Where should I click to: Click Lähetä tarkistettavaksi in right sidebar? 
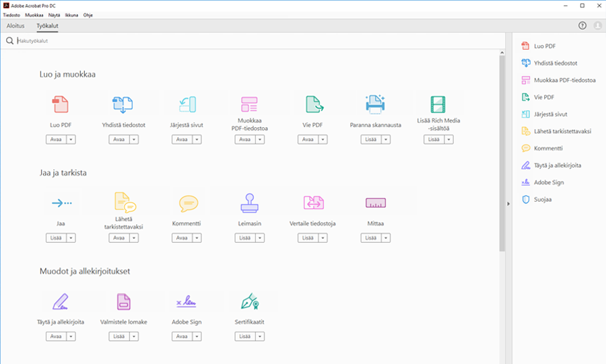556,131
